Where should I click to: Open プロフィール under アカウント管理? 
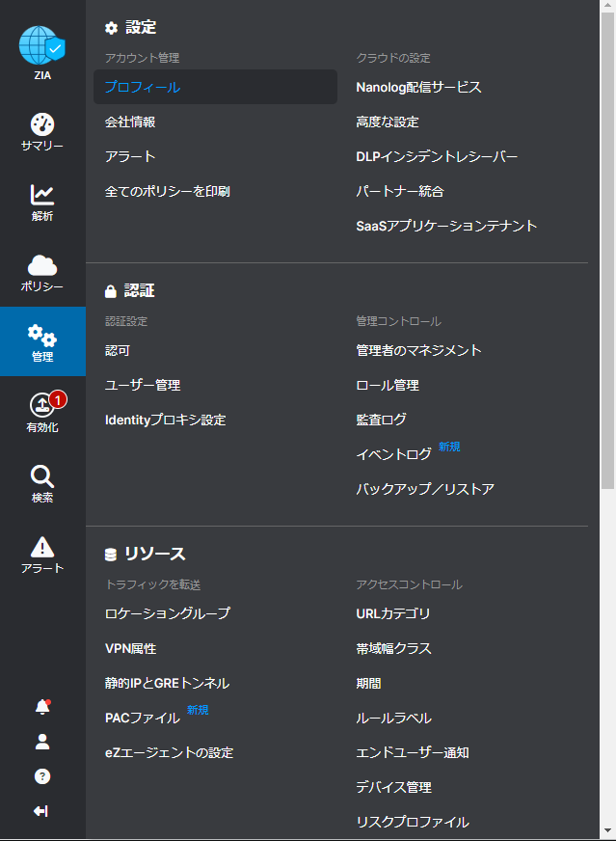[216, 87]
